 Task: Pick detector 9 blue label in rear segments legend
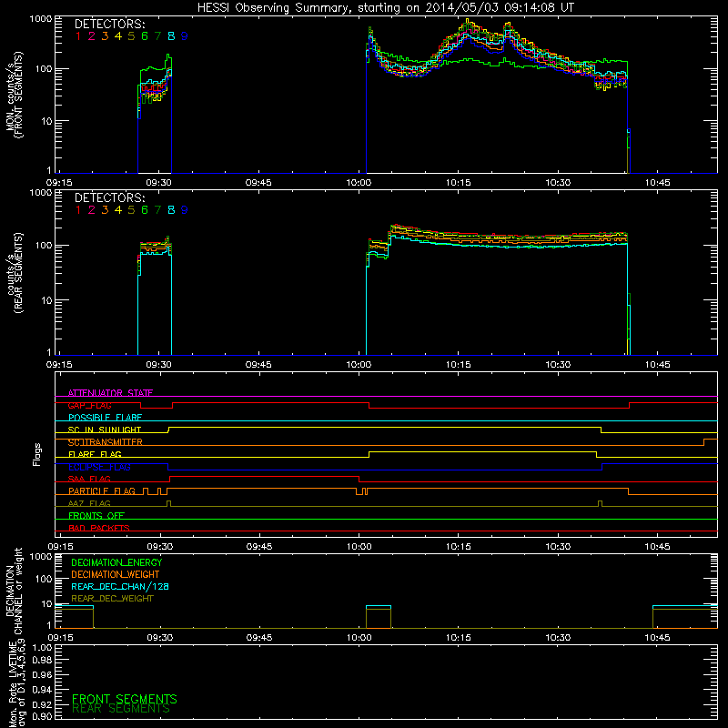(x=185, y=210)
